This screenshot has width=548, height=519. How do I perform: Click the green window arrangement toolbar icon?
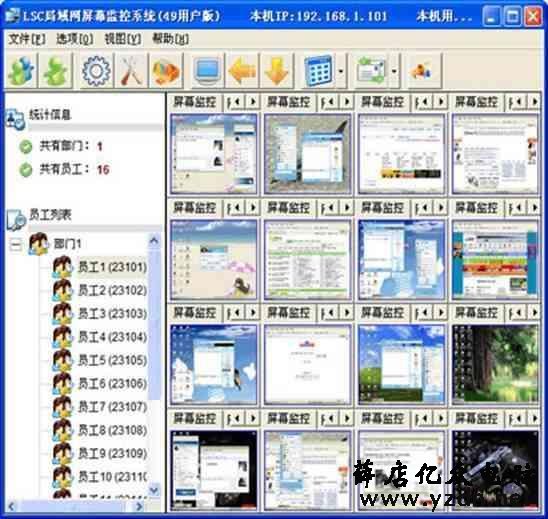tap(371, 71)
